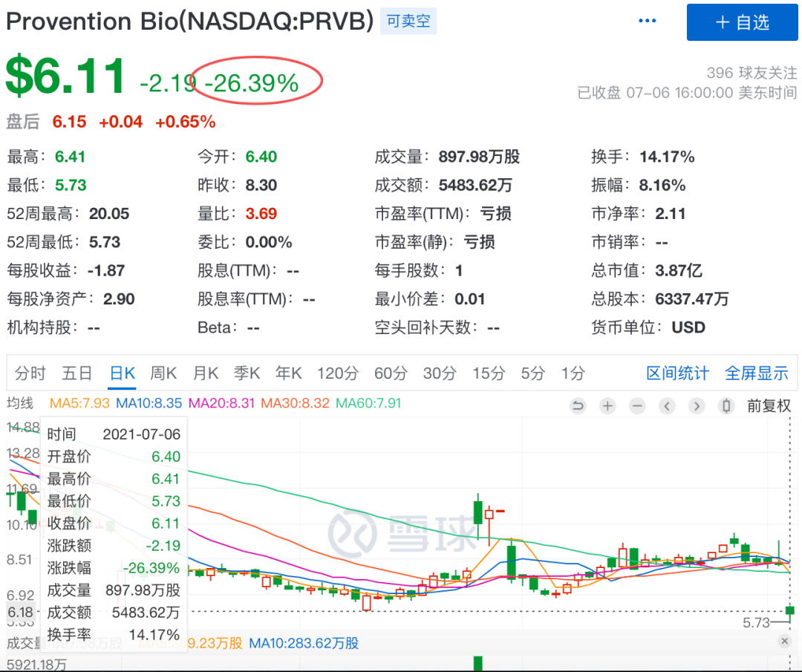802x672 pixels.
Task: Switch to the 60分 interval
Action: pyautogui.click(x=391, y=373)
